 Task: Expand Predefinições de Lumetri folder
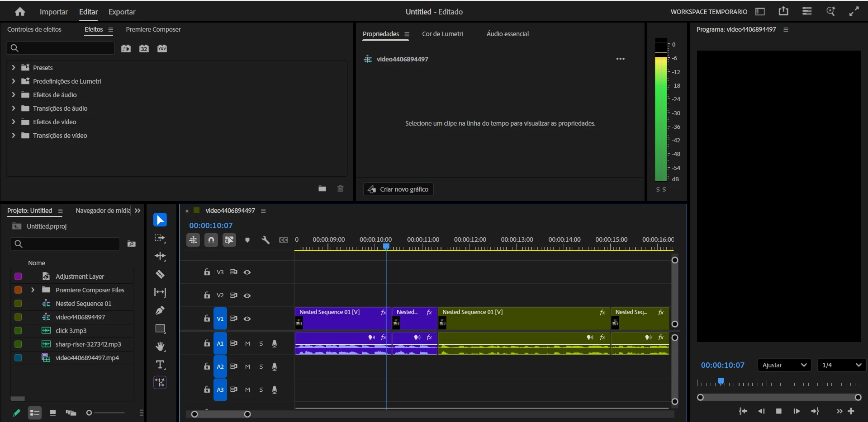tap(14, 81)
